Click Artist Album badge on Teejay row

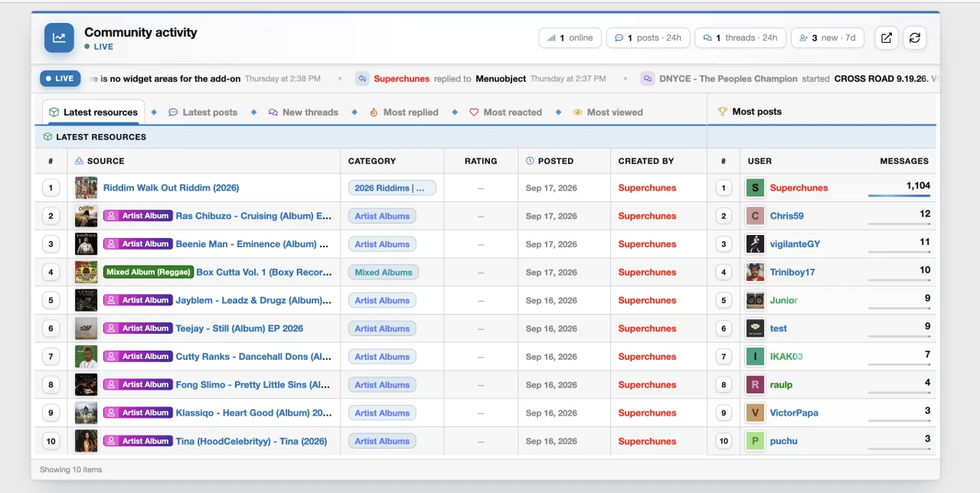[x=138, y=328]
